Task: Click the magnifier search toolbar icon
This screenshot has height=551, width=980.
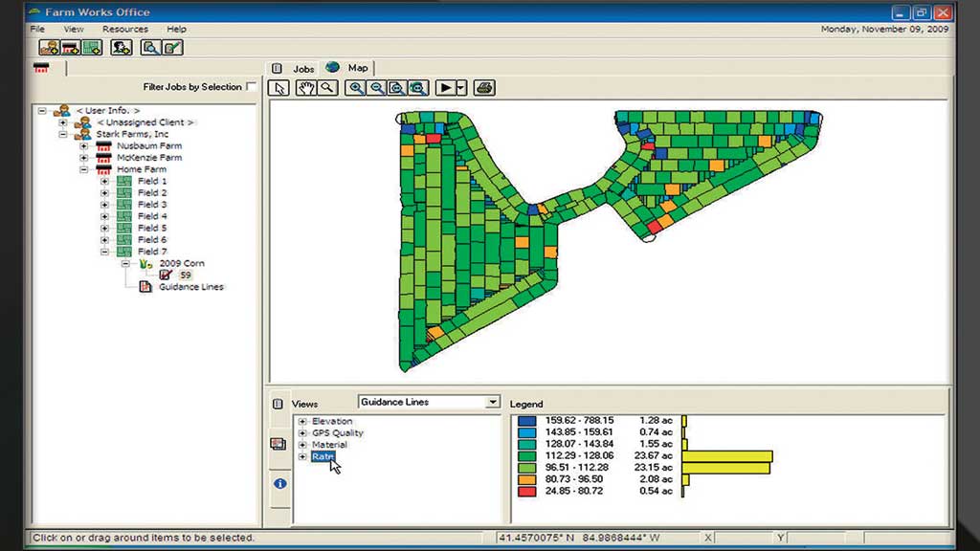Action: click(150, 48)
